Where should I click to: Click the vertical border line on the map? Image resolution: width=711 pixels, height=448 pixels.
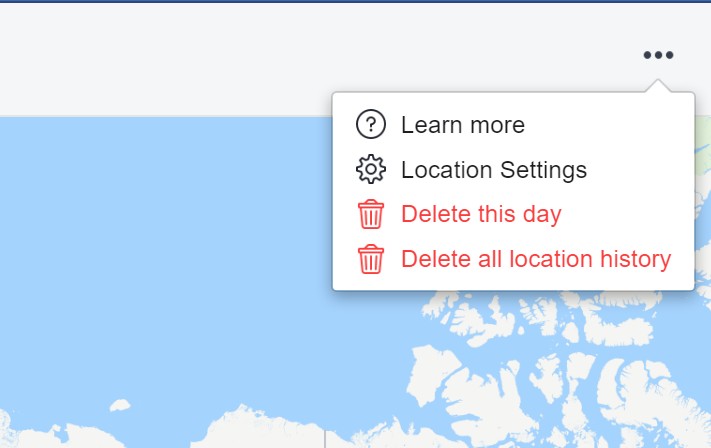point(325,439)
